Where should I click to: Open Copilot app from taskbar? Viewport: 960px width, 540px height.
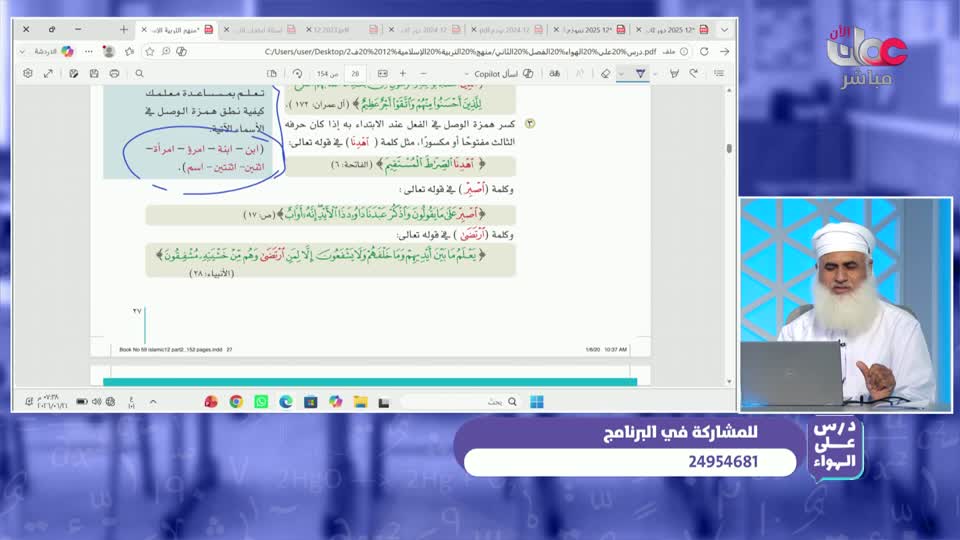coord(336,402)
